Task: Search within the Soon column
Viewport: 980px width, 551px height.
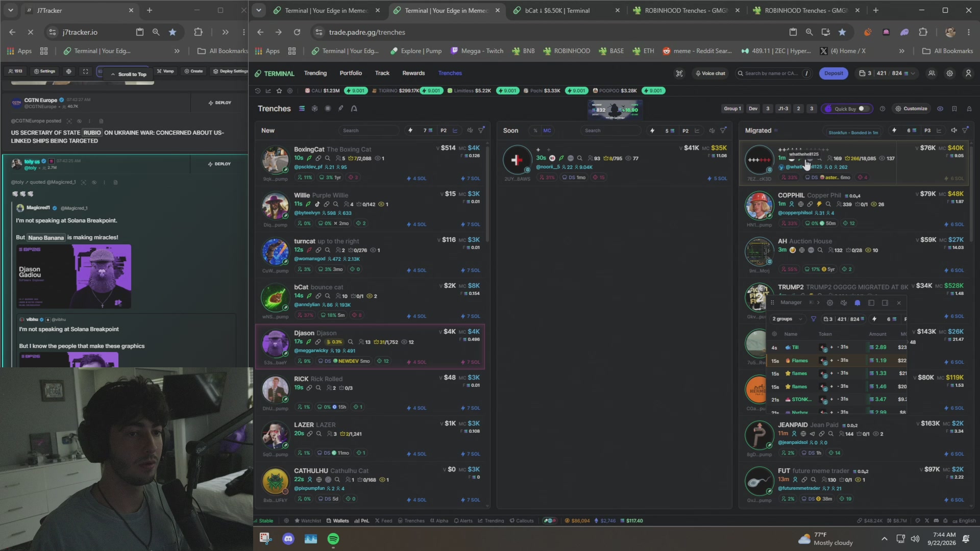Action: (610, 131)
